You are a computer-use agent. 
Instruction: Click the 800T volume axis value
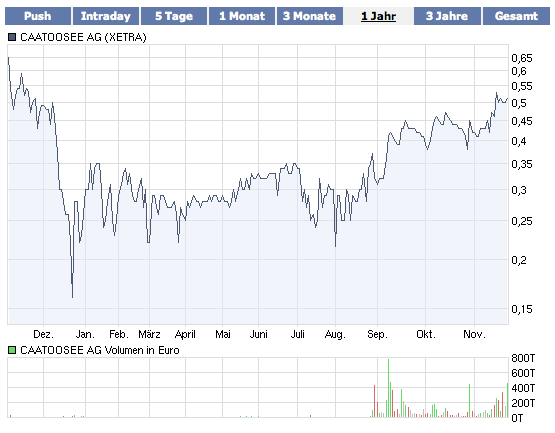(523, 358)
